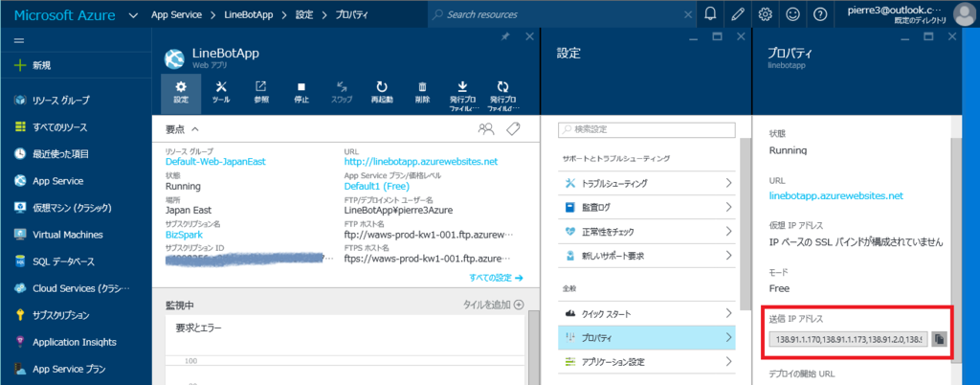Click the 再起動 restart toolbar button
980x385 pixels.
click(382, 93)
